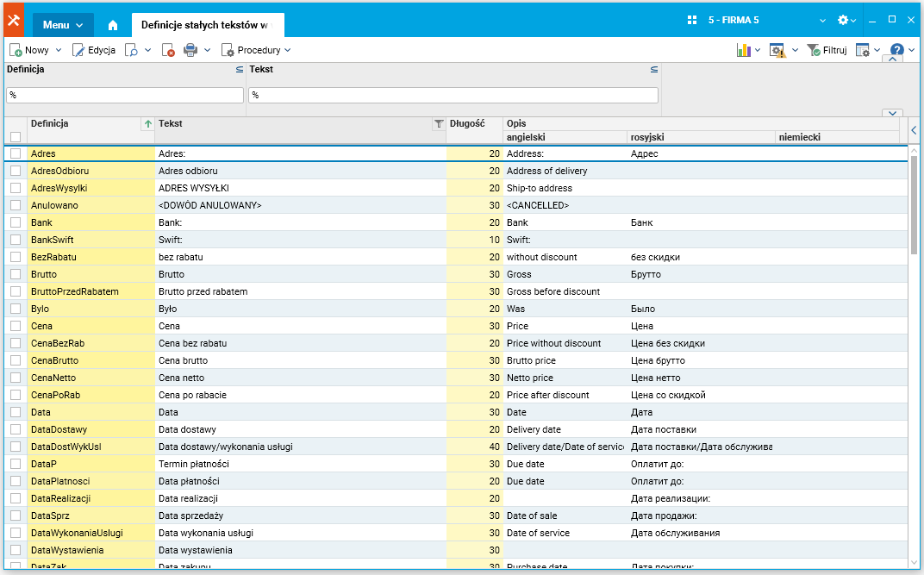Click the 'Цена со скидкой' cell
The image size is (924, 575).
point(702,395)
